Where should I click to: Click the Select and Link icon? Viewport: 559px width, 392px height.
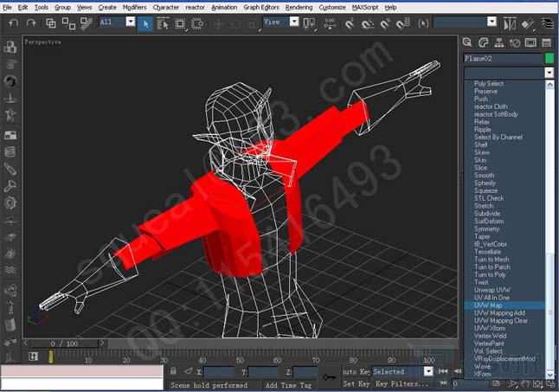click(x=51, y=23)
